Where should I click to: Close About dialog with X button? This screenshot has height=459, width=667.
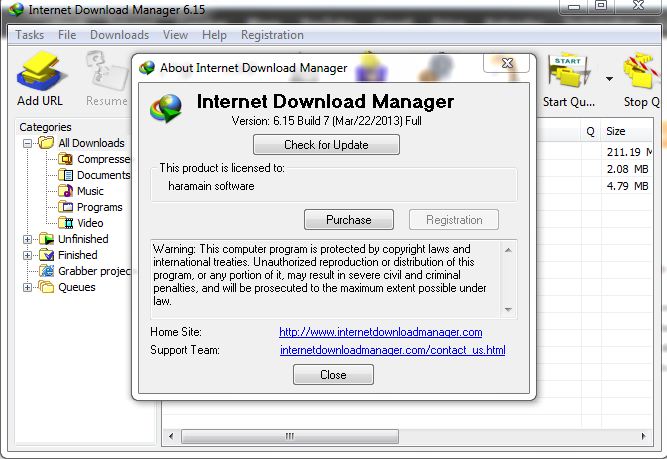507,63
